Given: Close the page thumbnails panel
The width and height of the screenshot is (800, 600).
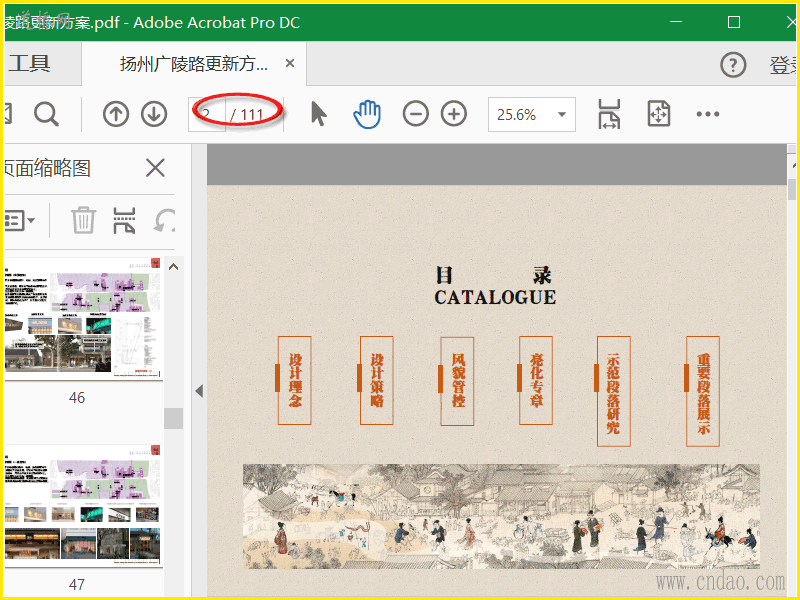Looking at the screenshot, I should (155, 168).
